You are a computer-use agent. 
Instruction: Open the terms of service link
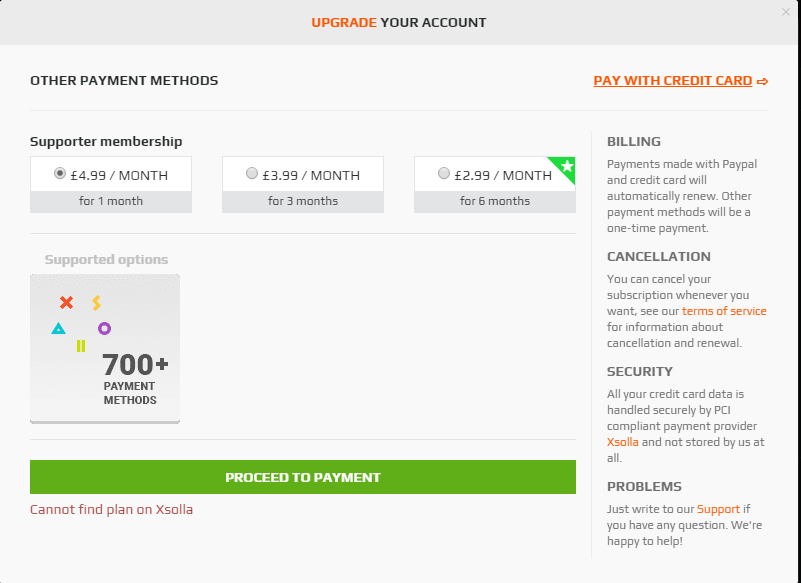tap(724, 311)
